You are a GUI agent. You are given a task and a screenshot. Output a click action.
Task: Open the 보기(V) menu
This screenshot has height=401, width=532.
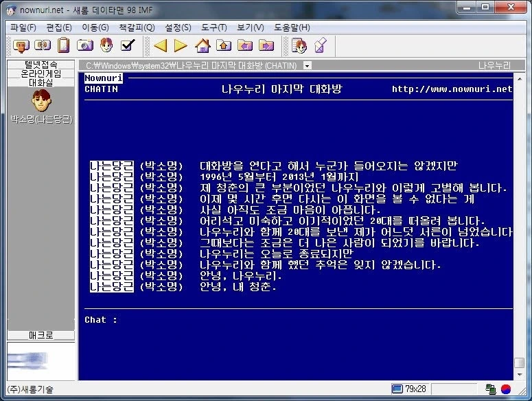tap(251, 27)
